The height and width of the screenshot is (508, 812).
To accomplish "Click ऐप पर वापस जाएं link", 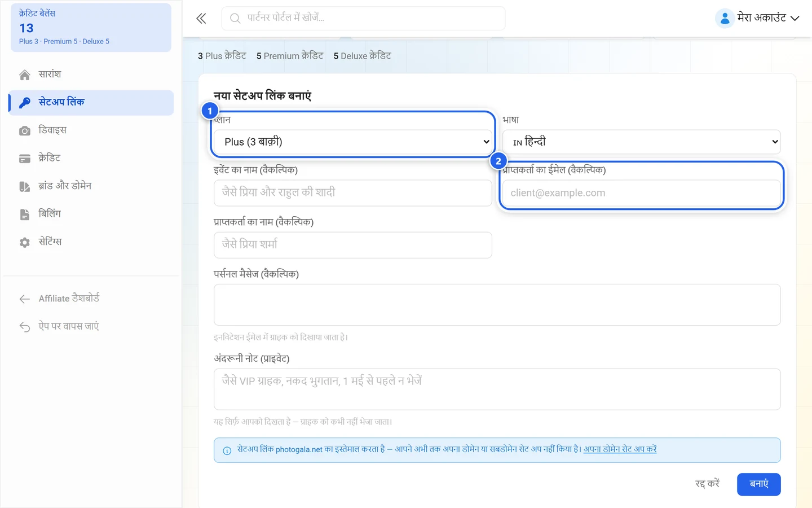I will 91,326.
